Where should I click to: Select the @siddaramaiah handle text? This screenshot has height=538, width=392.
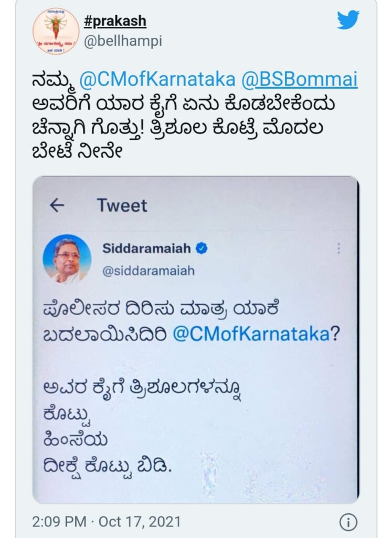[x=149, y=271]
